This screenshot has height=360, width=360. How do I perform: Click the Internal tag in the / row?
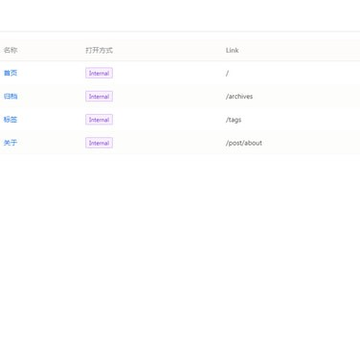coord(99,73)
